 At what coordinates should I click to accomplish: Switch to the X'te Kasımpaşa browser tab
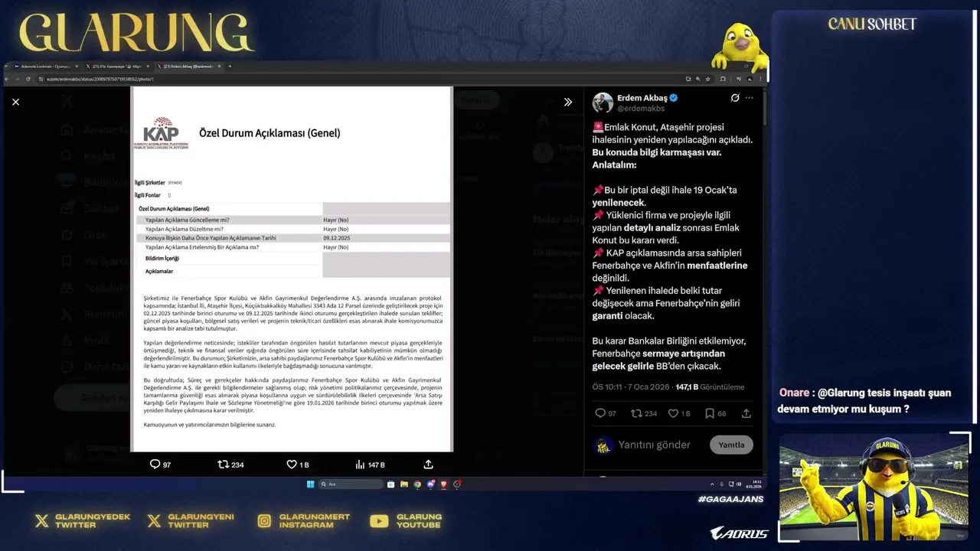point(117,67)
